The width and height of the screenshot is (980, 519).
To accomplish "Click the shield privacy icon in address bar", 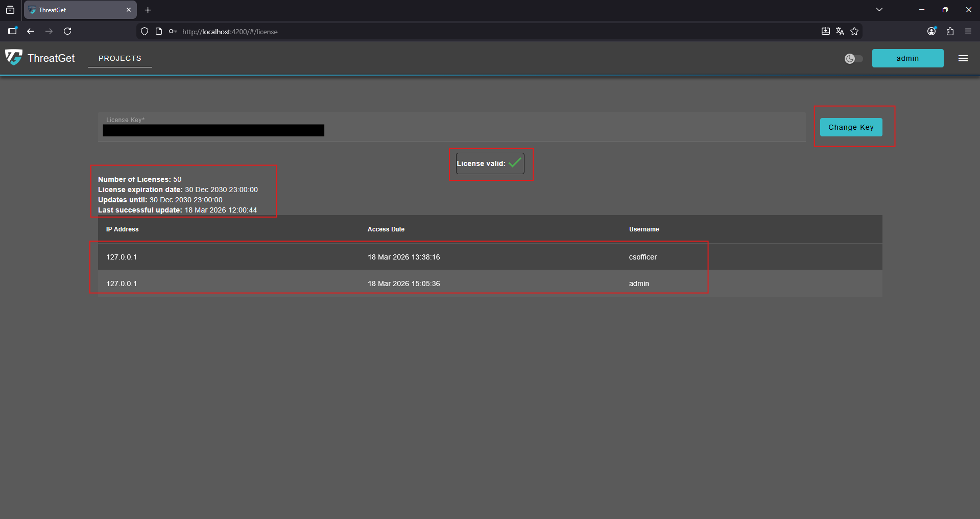I will pos(145,31).
